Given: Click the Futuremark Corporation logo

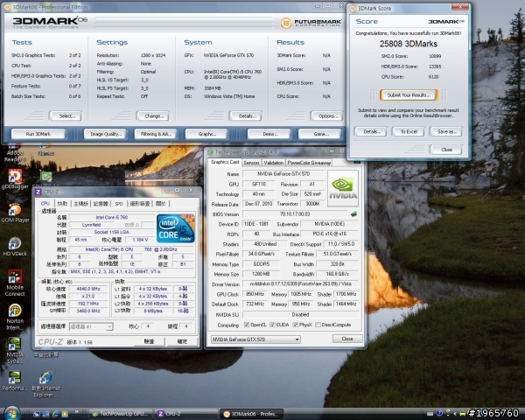Looking at the screenshot, I should pos(311,23).
